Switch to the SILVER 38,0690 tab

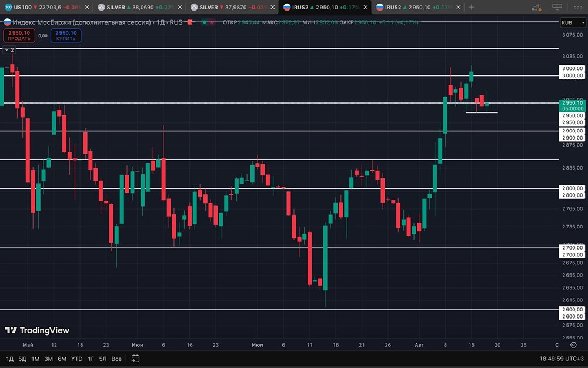pos(139,7)
